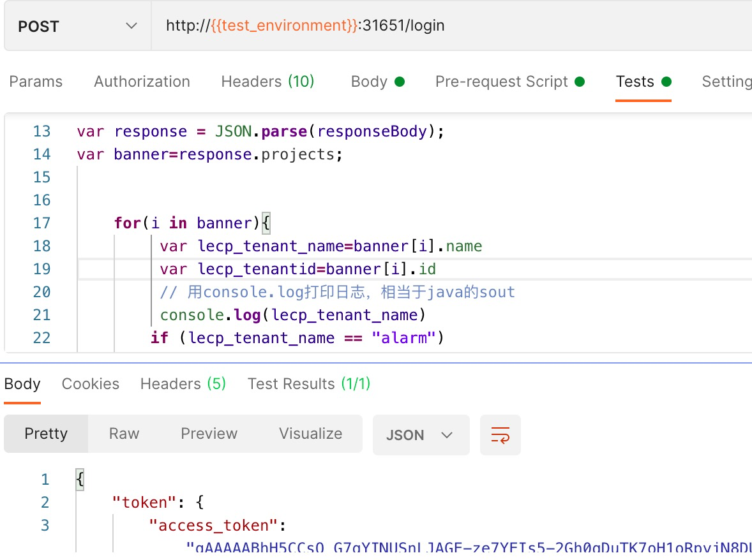Viewport: 752px width, 560px height.
Task: Select the response Body tab
Action: [x=22, y=384]
